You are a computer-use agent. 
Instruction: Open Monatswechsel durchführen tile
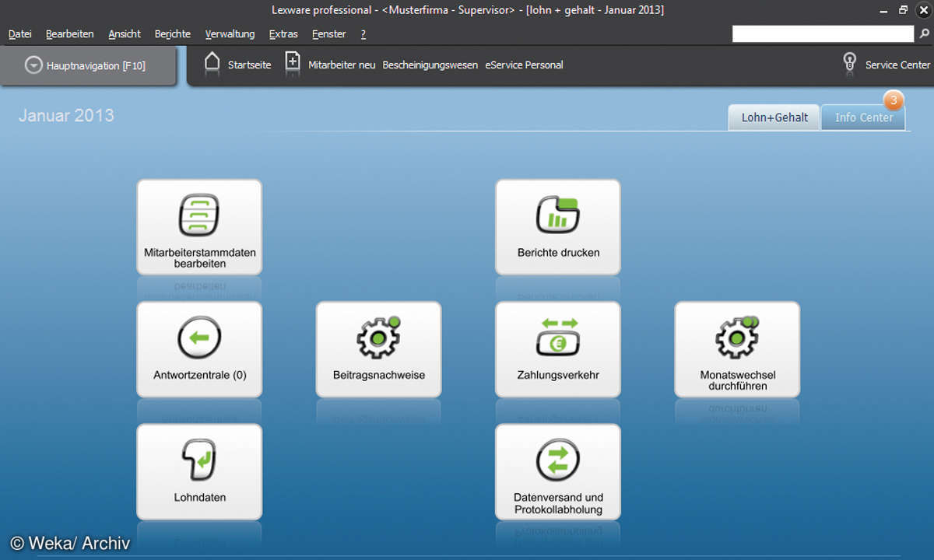(737, 349)
